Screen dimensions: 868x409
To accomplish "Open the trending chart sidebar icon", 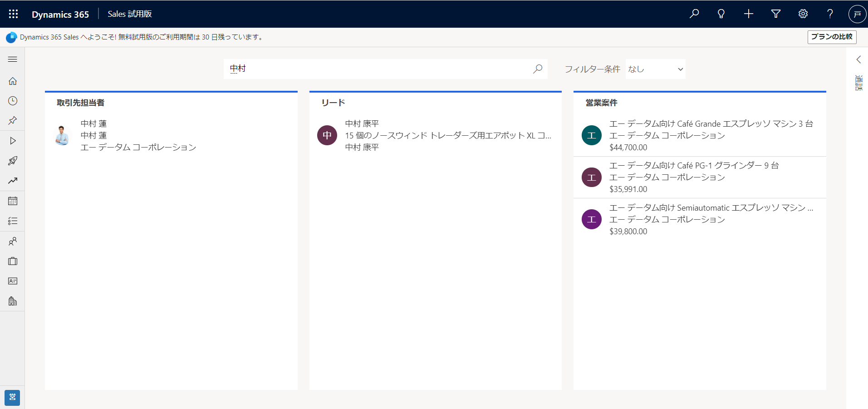I will 13,181.
